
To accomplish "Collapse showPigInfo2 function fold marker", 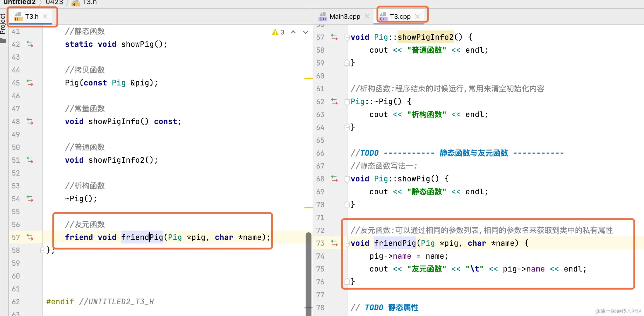I will (347, 37).
